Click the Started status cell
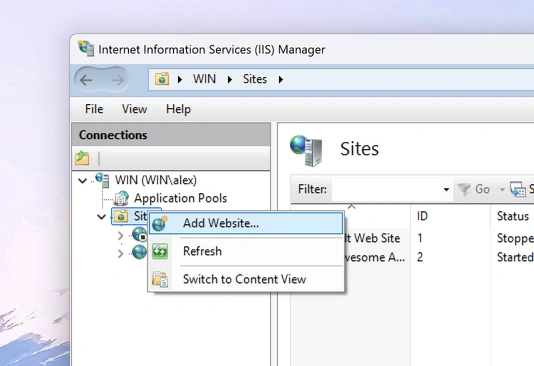Screen dimensions: 534x366 click(x=515, y=257)
